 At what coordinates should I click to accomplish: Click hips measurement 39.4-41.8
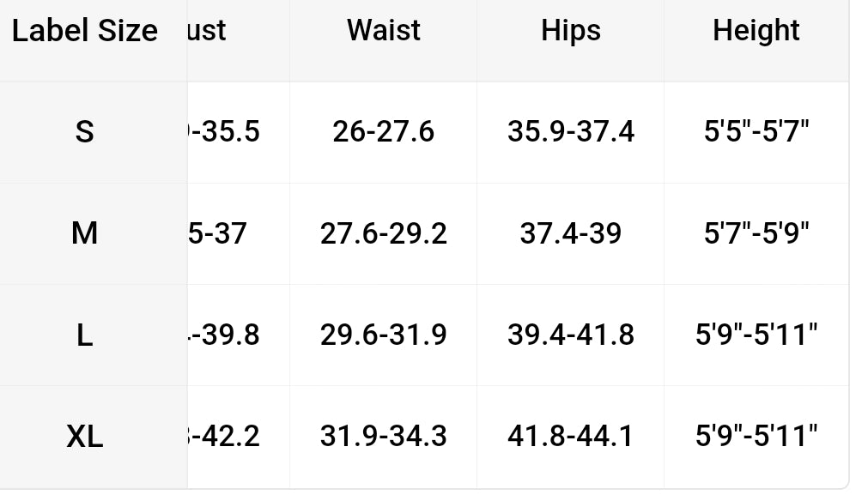[x=570, y=335]
